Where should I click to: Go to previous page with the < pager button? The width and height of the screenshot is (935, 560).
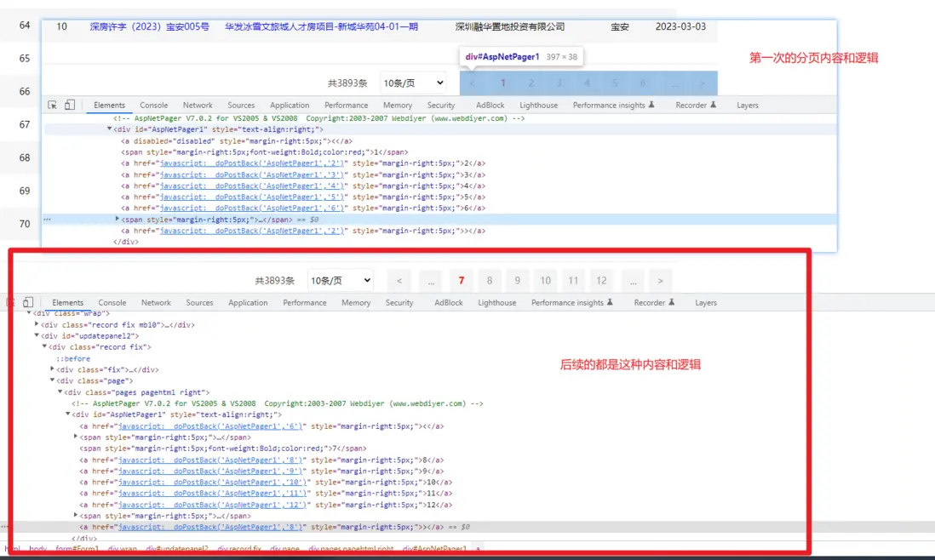click(x=399, y=281)
